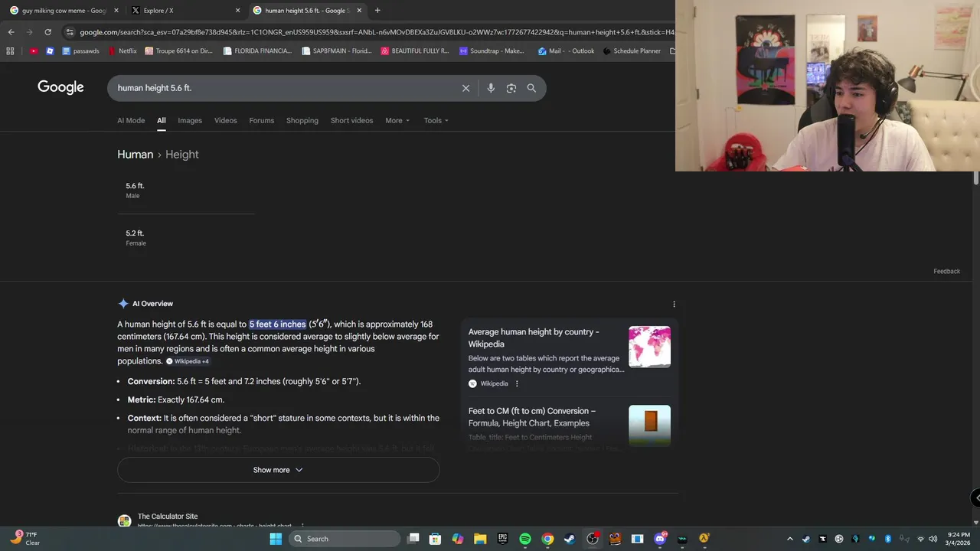Expand the More dropdown
The image size is (980, 551).
(x=397, y=120)
